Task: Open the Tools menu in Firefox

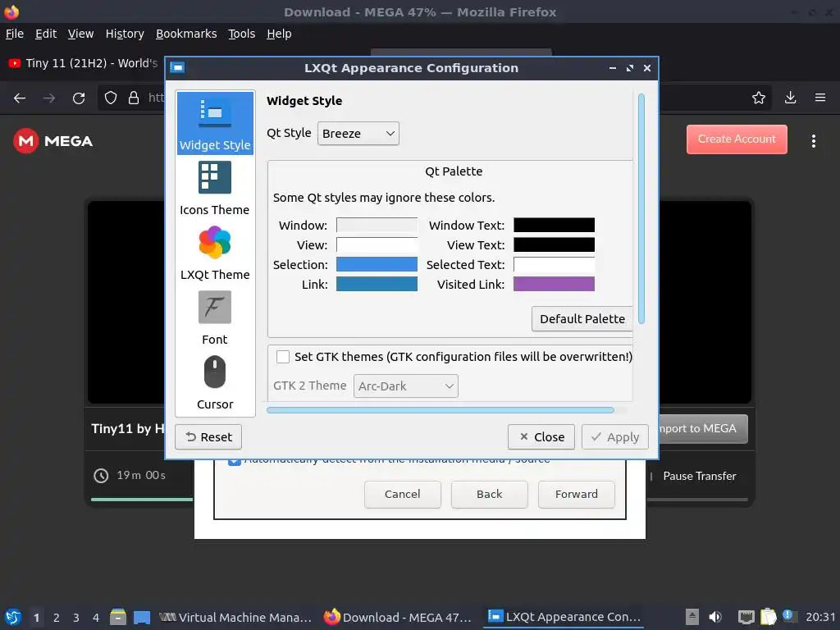Action: coord(242,34)
